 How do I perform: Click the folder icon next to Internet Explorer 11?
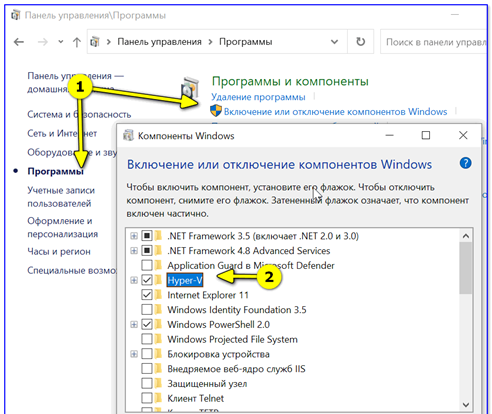pyautogui.click(x=159, y=295)
